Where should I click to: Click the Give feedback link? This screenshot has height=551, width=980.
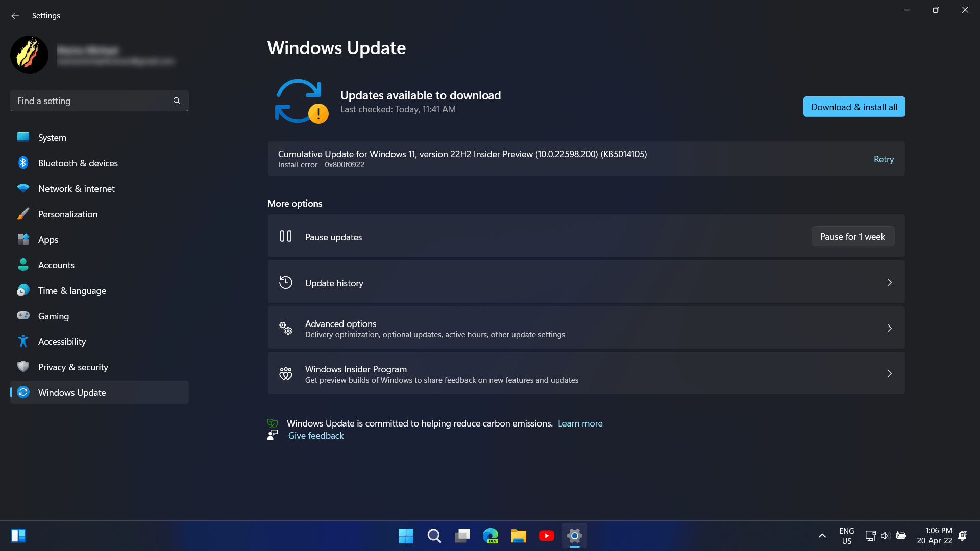tap(316, 436)
